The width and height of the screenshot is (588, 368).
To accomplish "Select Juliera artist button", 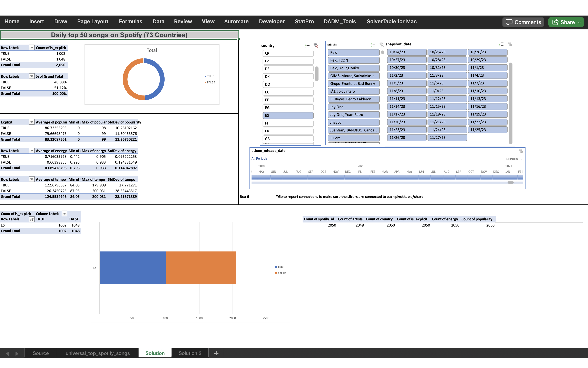I will pyautogui.click(x=354, y=138).
